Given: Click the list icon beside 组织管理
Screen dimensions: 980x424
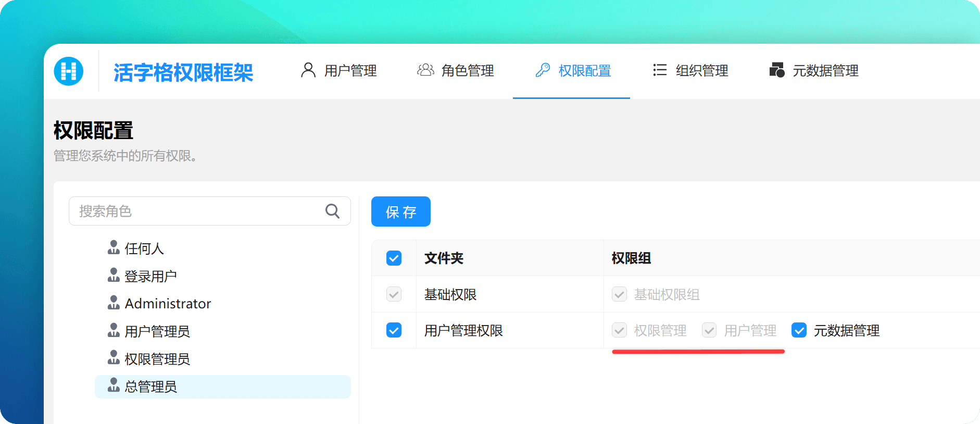Looking at the screenshot, I should 660,70.
